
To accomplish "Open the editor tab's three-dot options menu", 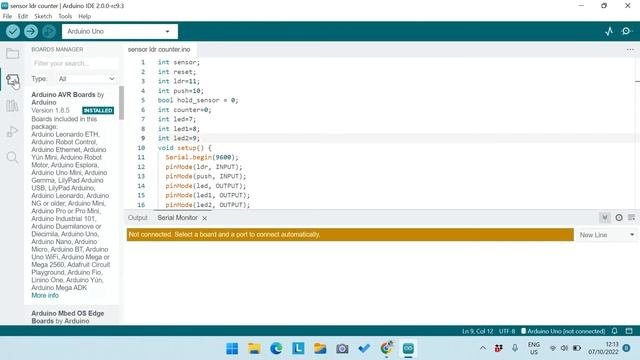I will [630, 49].
